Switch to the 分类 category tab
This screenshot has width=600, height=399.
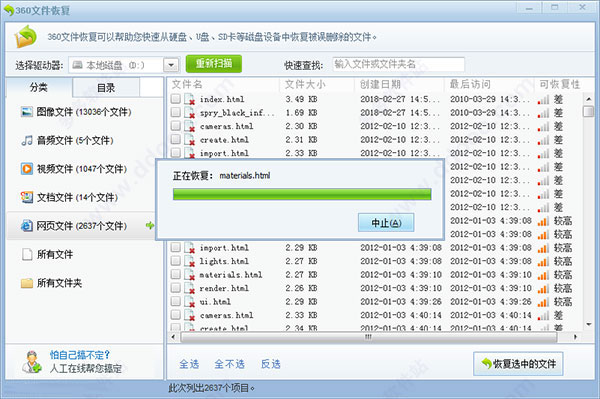point(39,87)
